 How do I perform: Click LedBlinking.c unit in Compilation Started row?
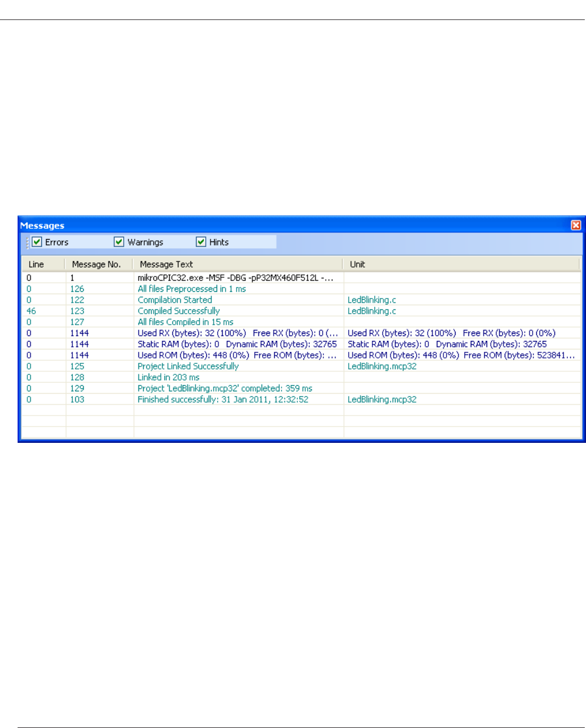371,300
